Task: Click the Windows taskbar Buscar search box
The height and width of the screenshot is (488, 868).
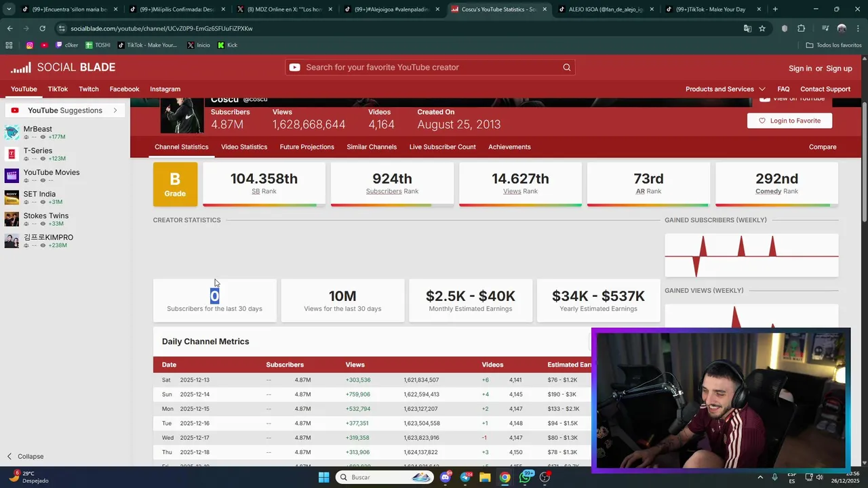Action: coord(384,477)
